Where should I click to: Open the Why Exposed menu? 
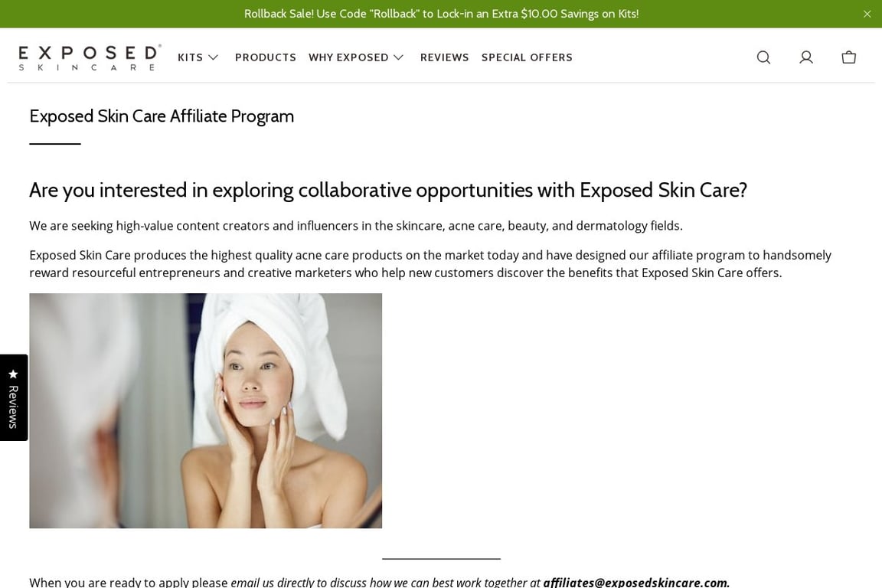[x=348, y=57]
